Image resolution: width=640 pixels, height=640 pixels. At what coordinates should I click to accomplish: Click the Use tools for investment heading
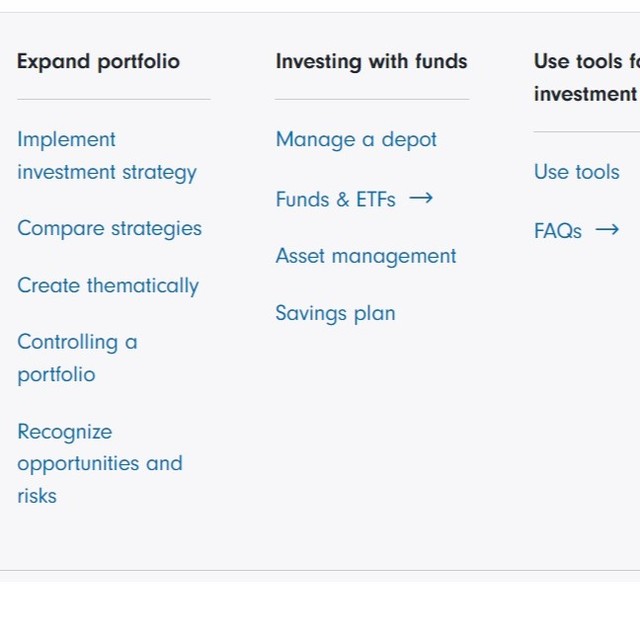[x=587, y=78]
